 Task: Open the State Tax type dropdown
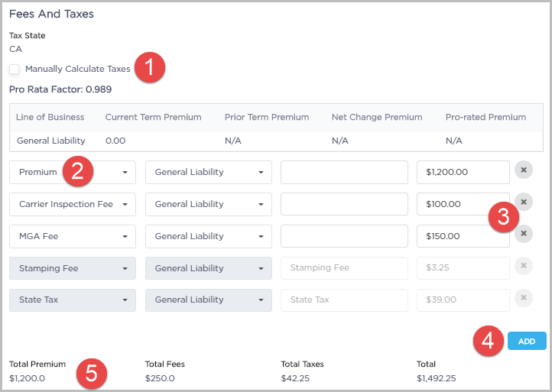click(x=73, y=300)
